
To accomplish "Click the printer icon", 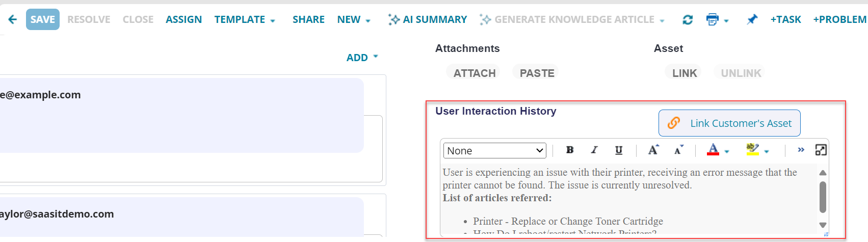I will [712, 19].
